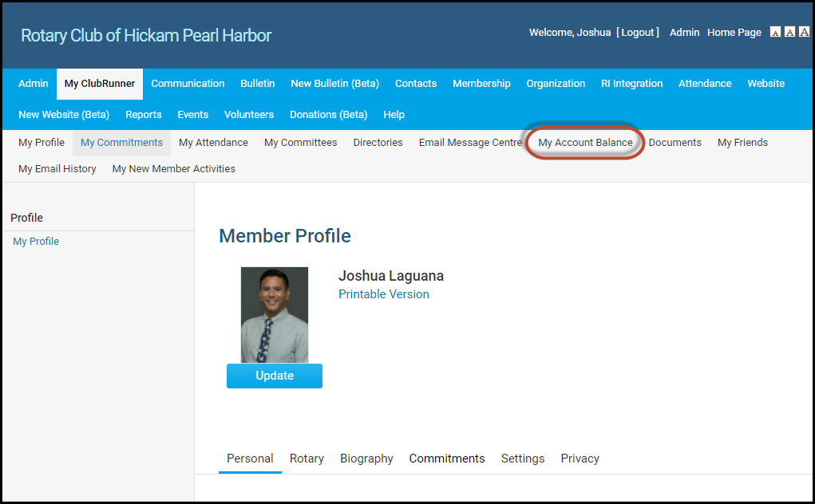Open the Donations (Beta) menu
The width and height of the screenshot is (815, 504).
(328, 115)
